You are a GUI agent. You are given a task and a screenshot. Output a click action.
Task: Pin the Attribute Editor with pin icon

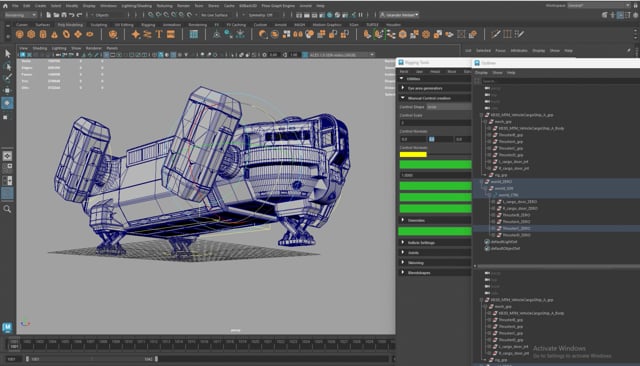coord(629,50)
